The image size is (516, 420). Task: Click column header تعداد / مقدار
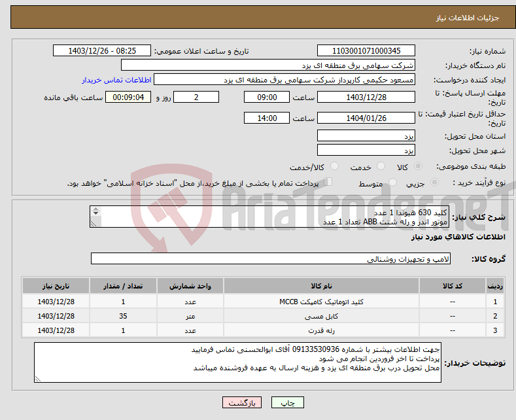[x=123, y=286]
